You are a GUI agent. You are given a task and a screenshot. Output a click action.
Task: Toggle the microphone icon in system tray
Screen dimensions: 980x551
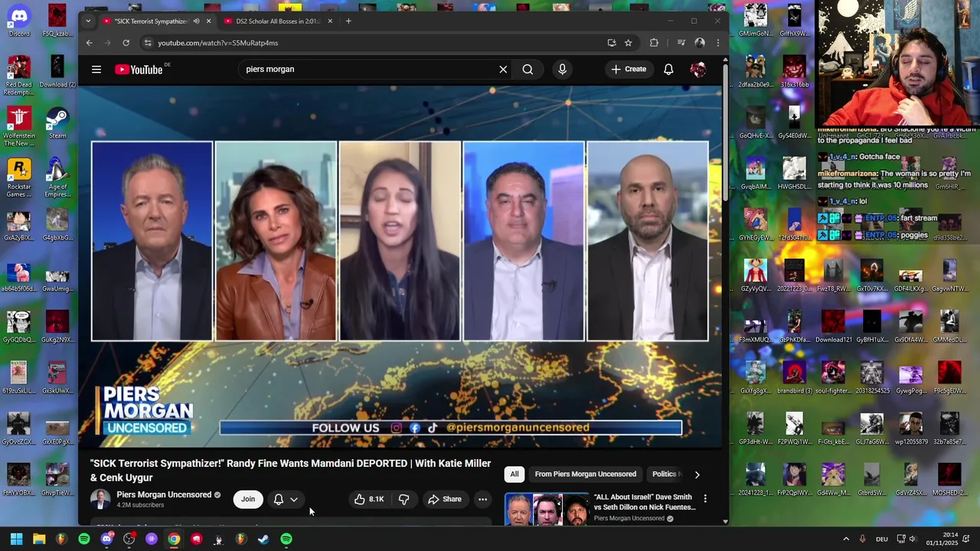863,539
